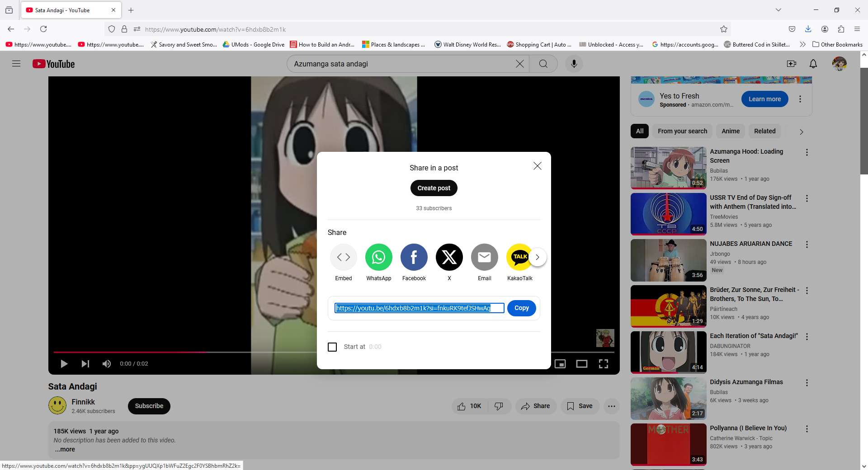Focus the YouTube search box
868x470 pixels.
coord(401,64)
